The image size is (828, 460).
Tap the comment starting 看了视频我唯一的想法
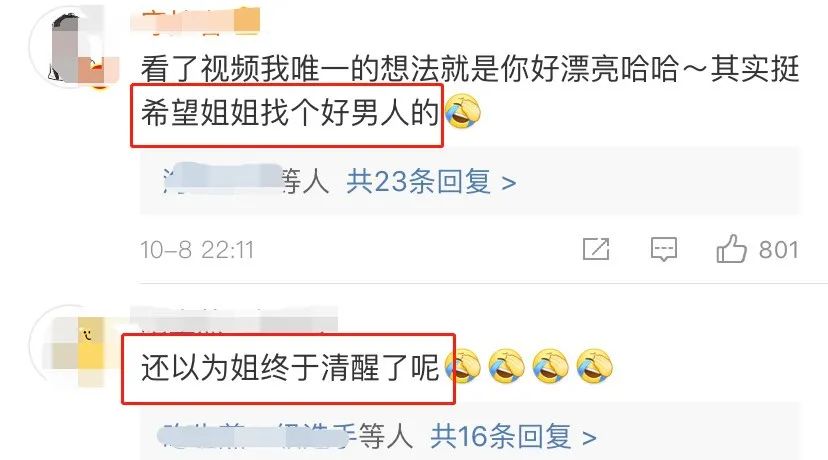pyautogui.click(x=469, y=91)
